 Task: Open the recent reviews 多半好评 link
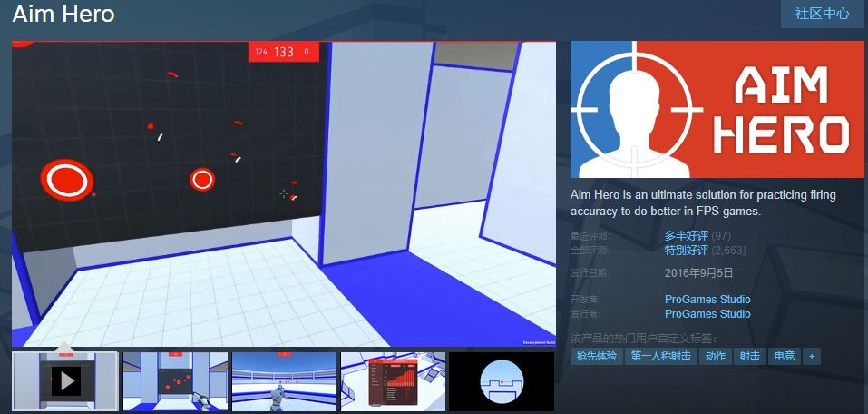(687, 235)
